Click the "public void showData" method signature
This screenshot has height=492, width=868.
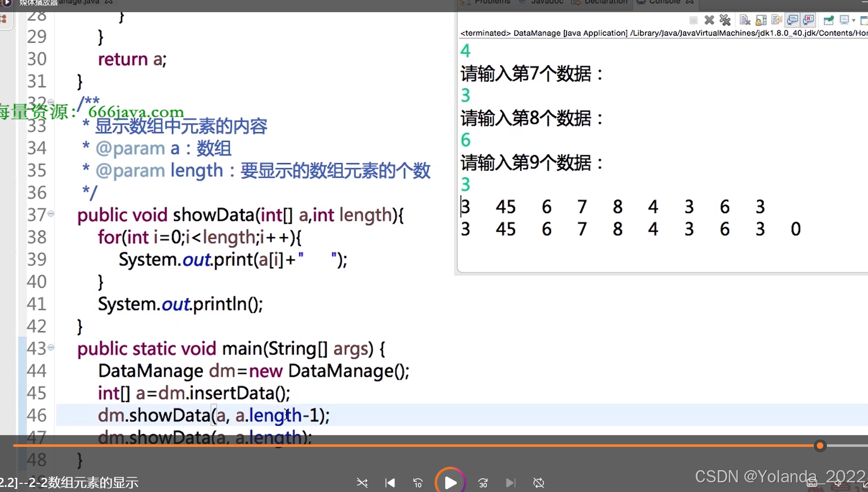[x=240, y=215]
